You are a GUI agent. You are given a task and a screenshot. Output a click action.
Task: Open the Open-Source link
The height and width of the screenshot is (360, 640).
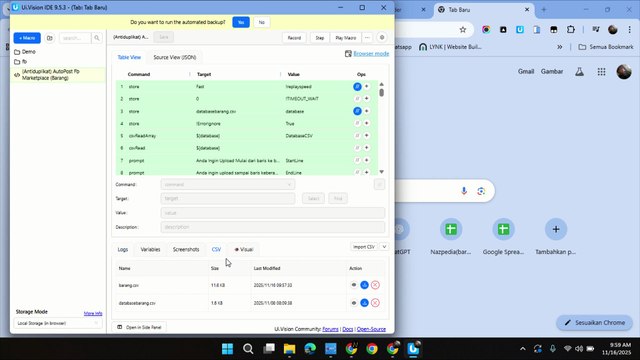[371, 329]
